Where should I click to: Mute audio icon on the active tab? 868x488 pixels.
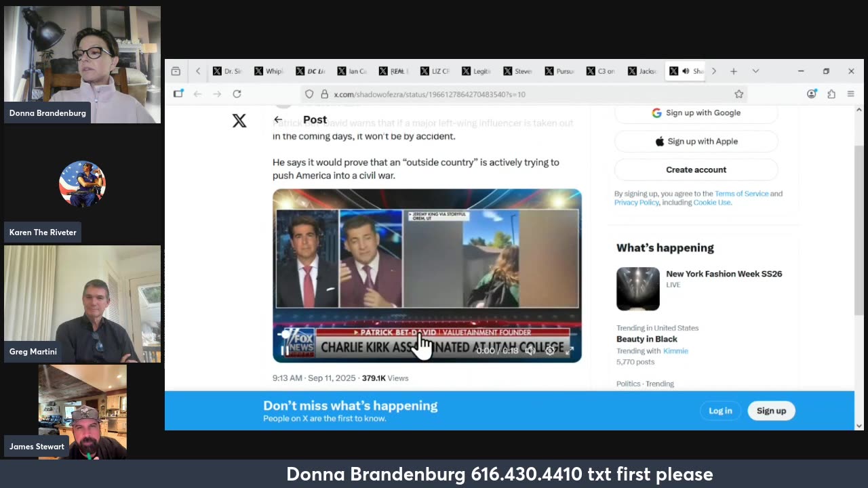click(686, 71)
